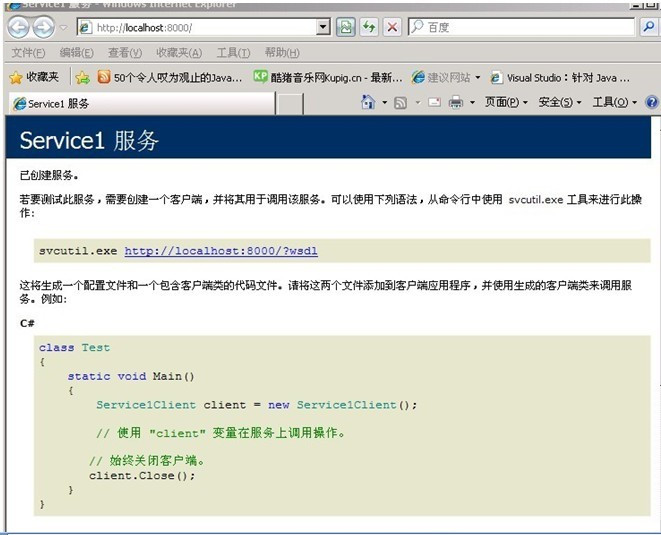The height and width of the screenshot is (535, 661).
Task: Click the Home house icon
Action: (x=368, y=102)
